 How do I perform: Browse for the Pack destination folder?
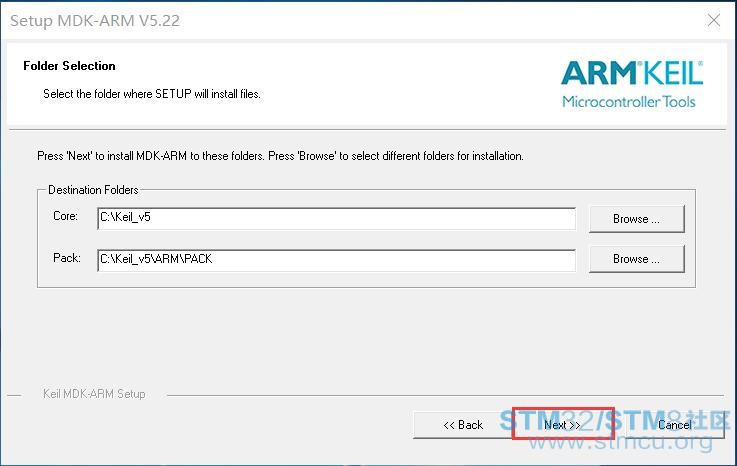coord(636,259)
